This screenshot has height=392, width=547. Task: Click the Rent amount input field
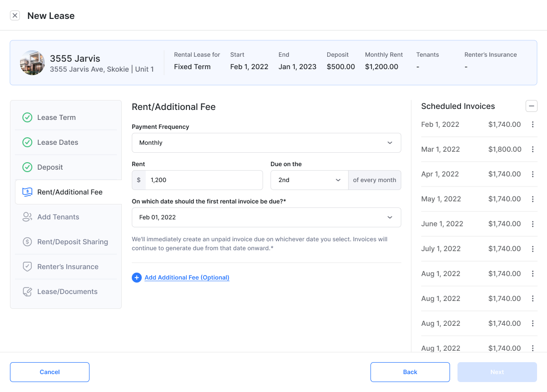[203, 180]
